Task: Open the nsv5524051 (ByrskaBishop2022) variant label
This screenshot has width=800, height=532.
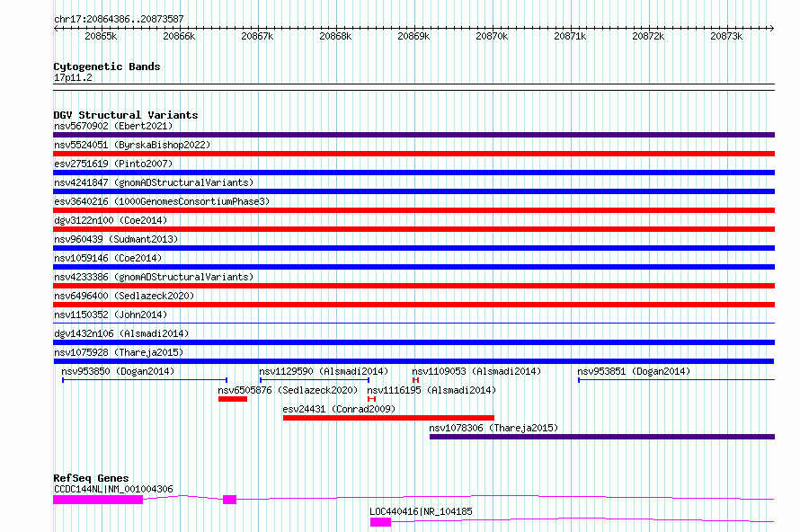Action: (132, 145)
